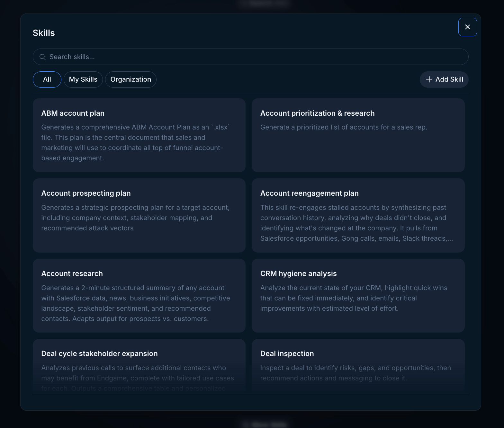
Task: Click the magnifier icon in the search bar
Action: point(42,57)
